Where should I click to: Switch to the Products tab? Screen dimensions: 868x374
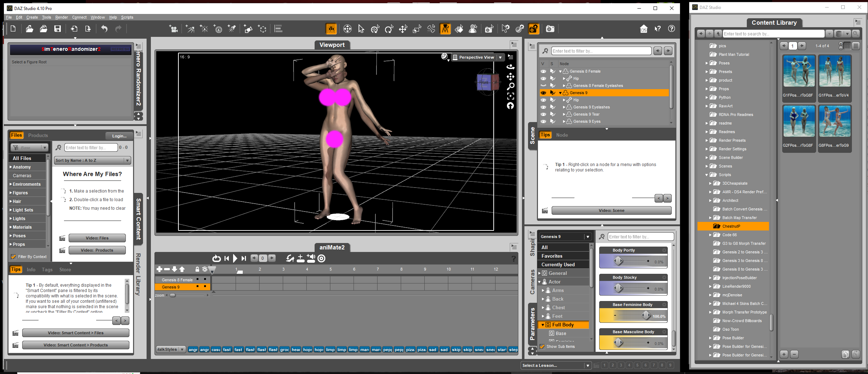pyautogui.click(x=38, y=135)
